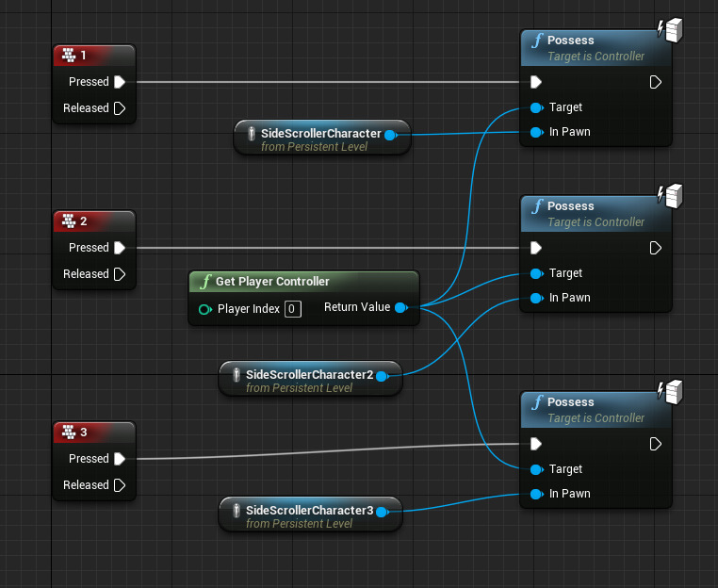Select the key 1 input event header
718x588 pixels.
[94, 56]
